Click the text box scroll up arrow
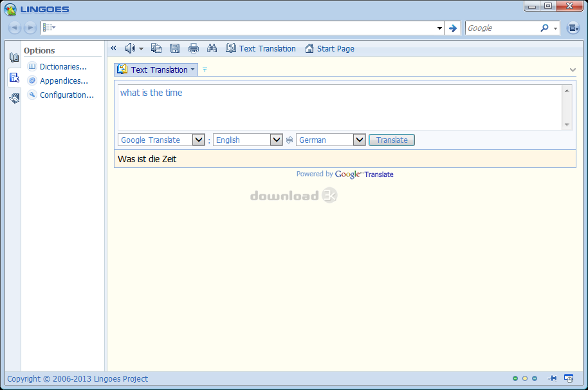The image size is (588, 390). coord(567,91)
